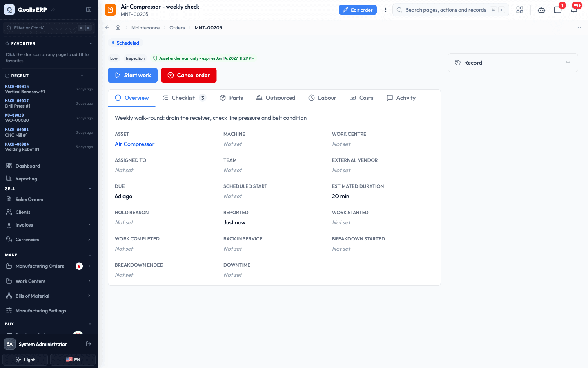Go back using the arrow icon
The image size is (588, 368).
click(x=107, y=27)
